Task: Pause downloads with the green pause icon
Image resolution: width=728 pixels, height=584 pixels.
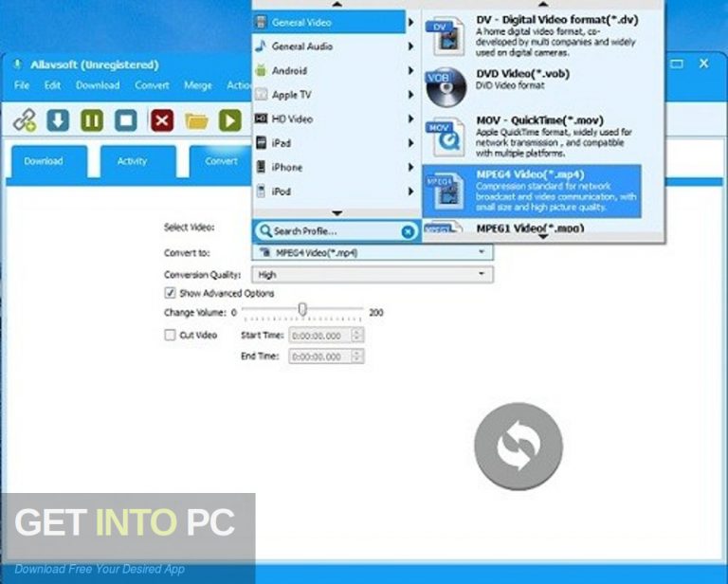Action: (92, 120)
